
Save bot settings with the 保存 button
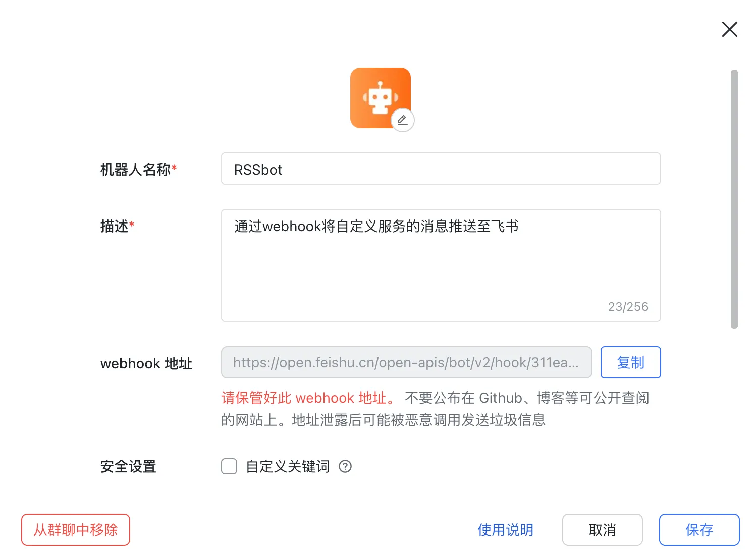tap(699, 530)
